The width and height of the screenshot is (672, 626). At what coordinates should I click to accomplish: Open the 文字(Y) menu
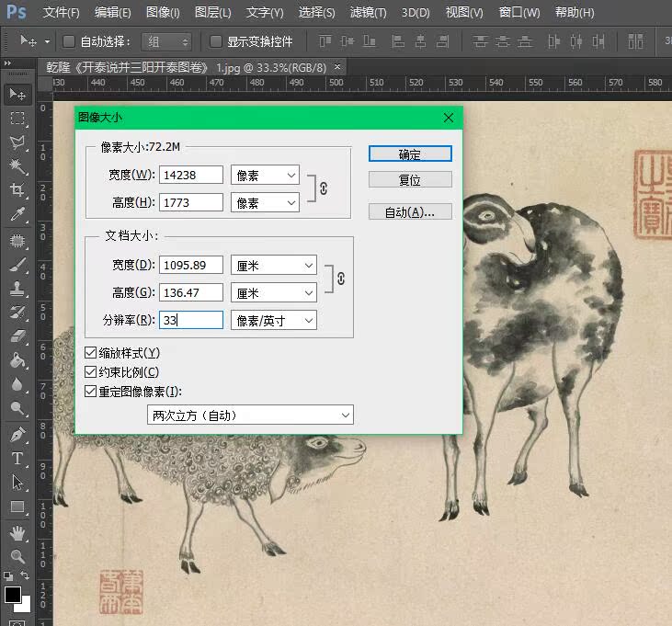[x=265, y=13]
